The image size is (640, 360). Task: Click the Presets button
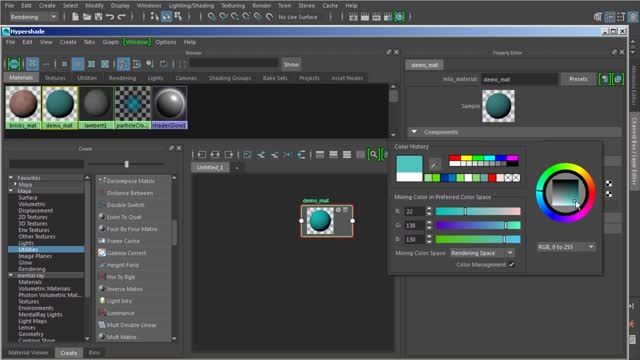pyautogui.click(x=578, y=79)
